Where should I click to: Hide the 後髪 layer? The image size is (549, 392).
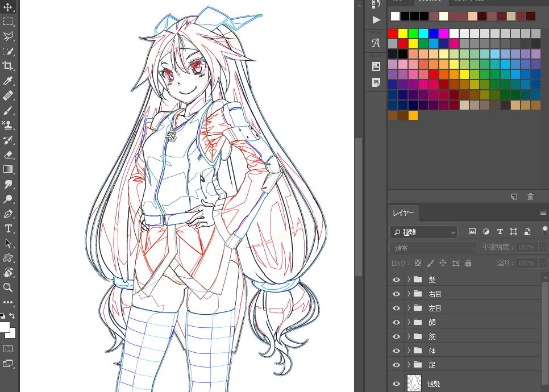click(x=396, y=383)
